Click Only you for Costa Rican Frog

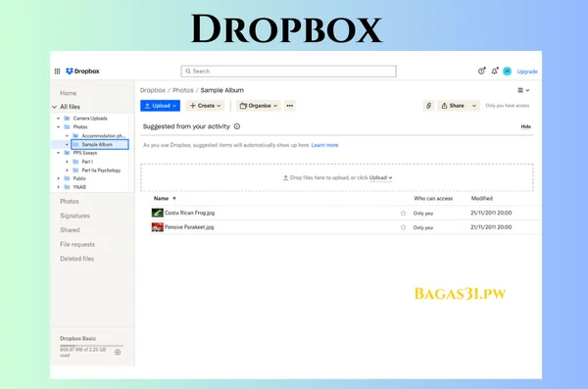423,213
